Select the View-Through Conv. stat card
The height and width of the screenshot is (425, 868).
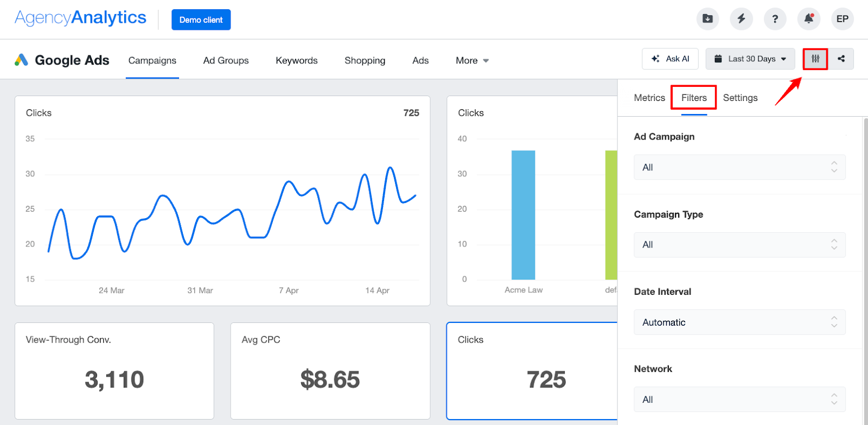click(x=114, y=371)
